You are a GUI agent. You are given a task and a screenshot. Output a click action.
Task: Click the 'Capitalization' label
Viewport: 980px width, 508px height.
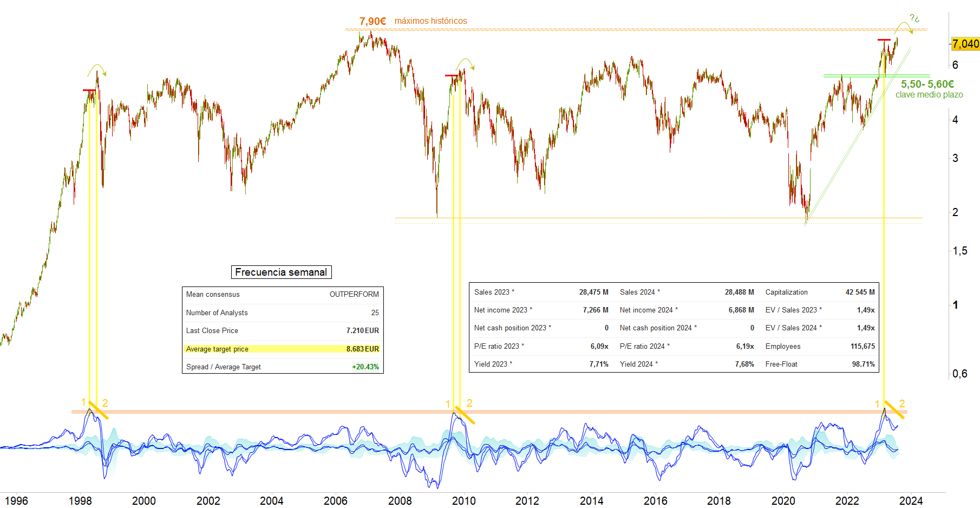[x=786, y=292]
